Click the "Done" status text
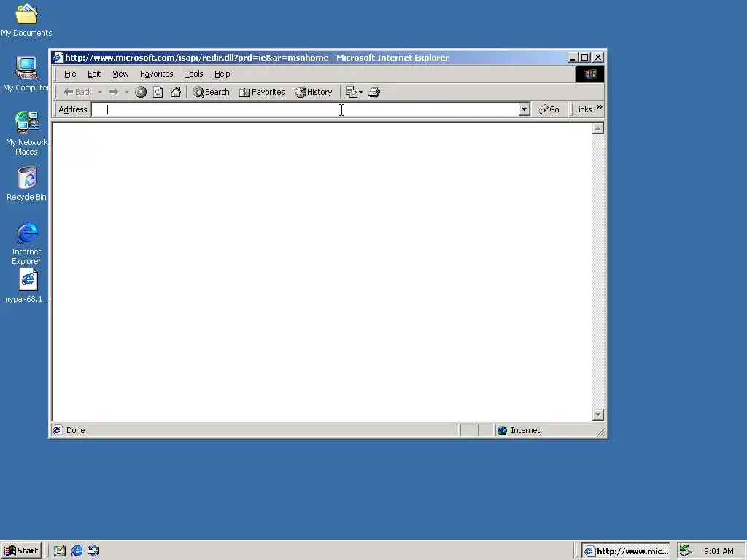 (x=76, y=430)
